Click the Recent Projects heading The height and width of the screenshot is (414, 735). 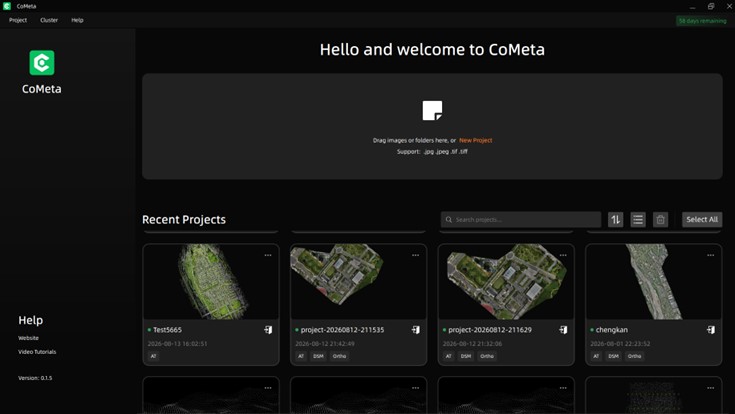pos(184,219)
